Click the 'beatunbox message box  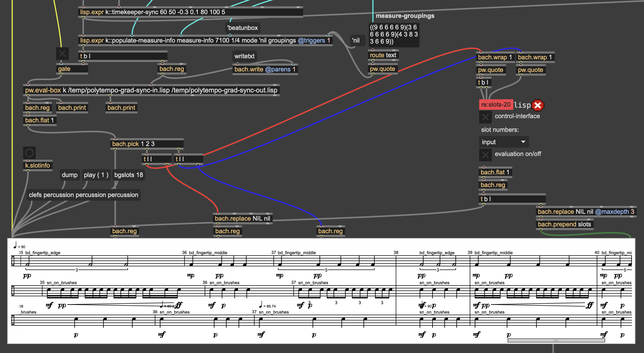tap(242, 28)
